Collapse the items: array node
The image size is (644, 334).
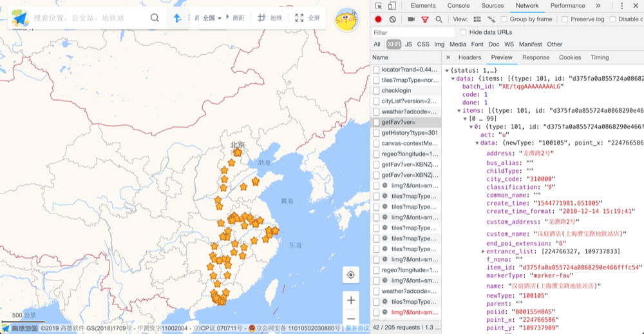coord(459,111)
